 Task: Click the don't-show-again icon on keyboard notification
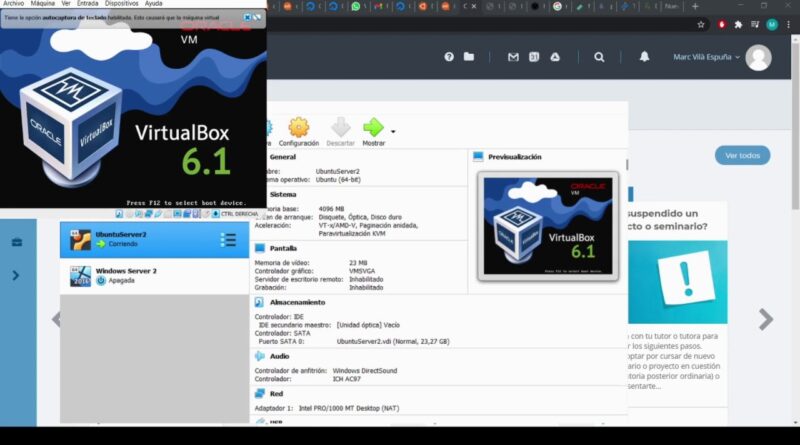(x=257, y=17)
